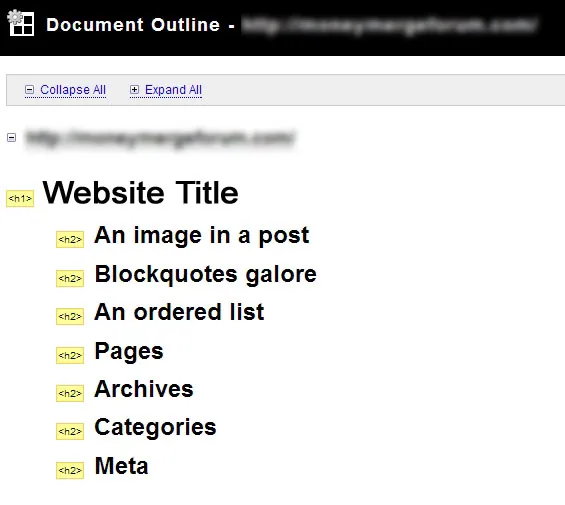Select 'An image in a post' heading

point(202,236)
